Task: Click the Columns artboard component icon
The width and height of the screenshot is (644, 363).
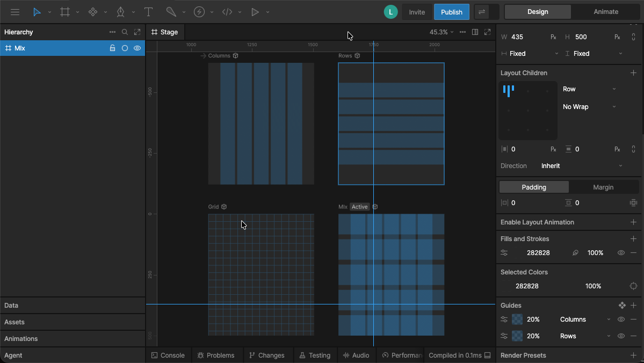Action: click(x=235, y=56)
